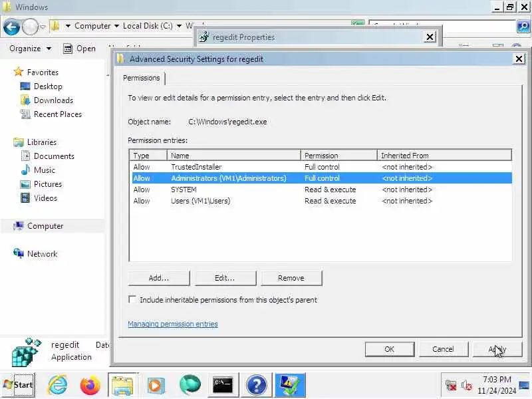Click the Permission column header

339,156
